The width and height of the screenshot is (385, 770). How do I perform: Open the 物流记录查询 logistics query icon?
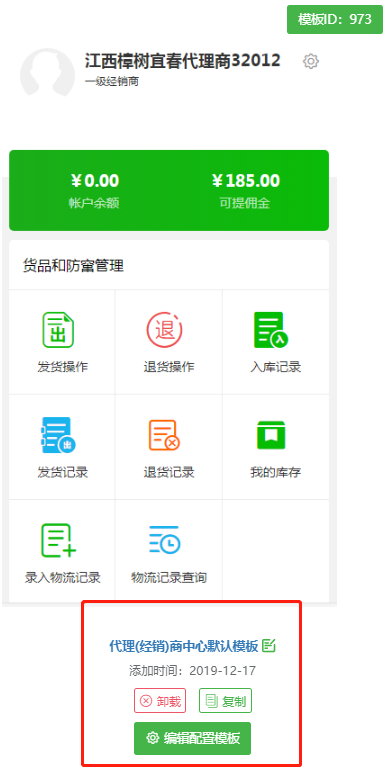[165, 540]
